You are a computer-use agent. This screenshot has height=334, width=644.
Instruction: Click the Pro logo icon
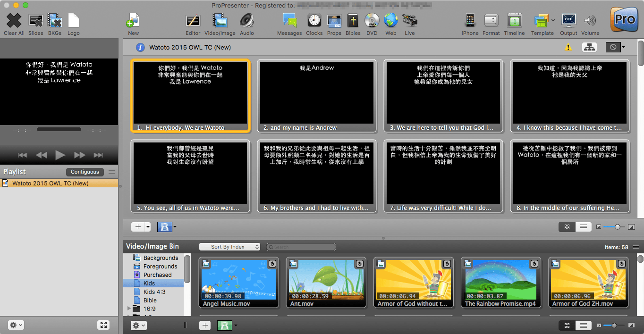pyautogui.click(x=625, y=20)
